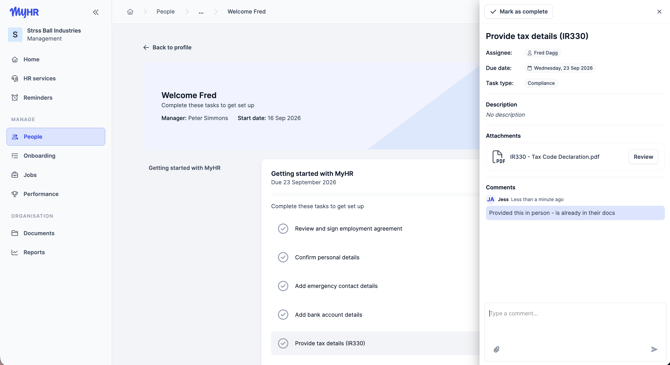Click the Onboarding list icon

[15, 156]
